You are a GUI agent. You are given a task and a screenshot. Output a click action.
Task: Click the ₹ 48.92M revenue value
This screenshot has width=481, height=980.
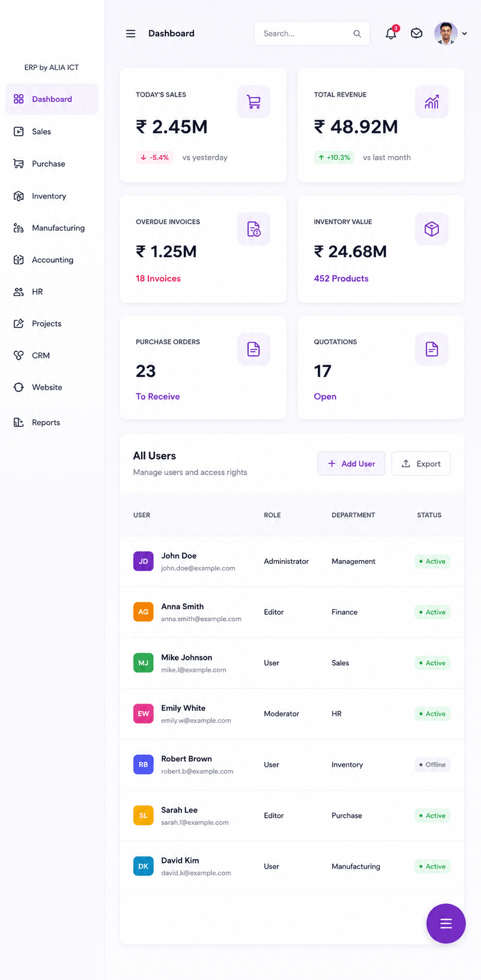click(356, 126)
